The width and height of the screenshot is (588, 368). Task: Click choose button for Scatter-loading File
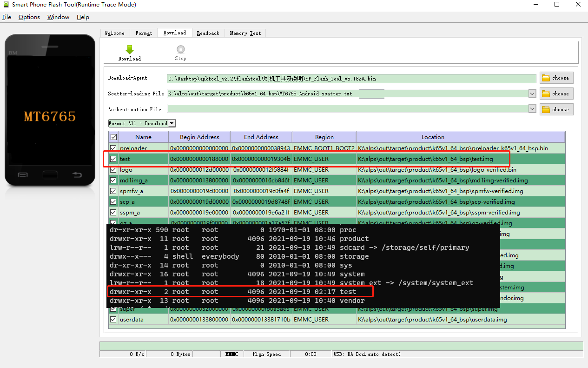point(556,93)
